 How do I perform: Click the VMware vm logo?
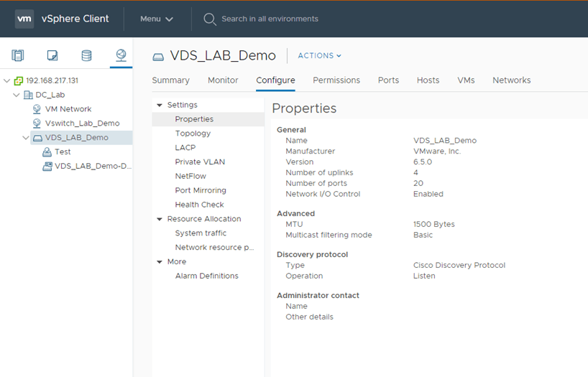point(24,19)
